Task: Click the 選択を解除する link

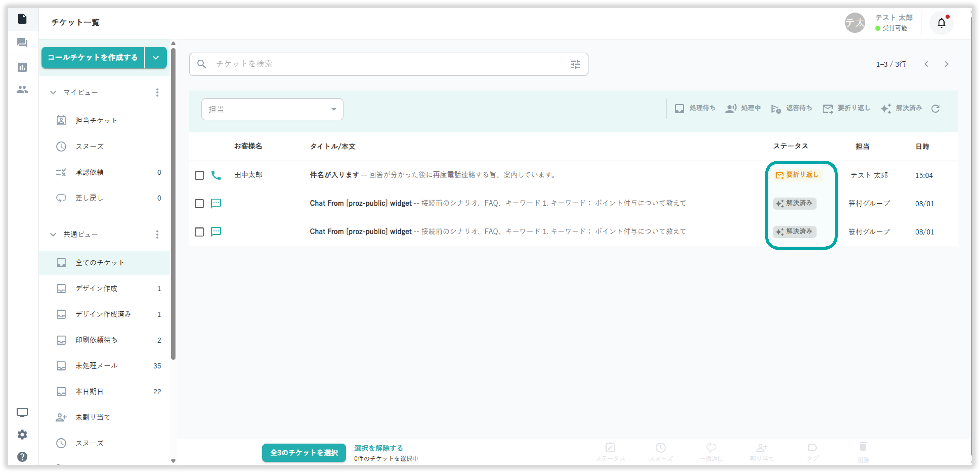Action: pyautogui.click(x=378, y=448)
